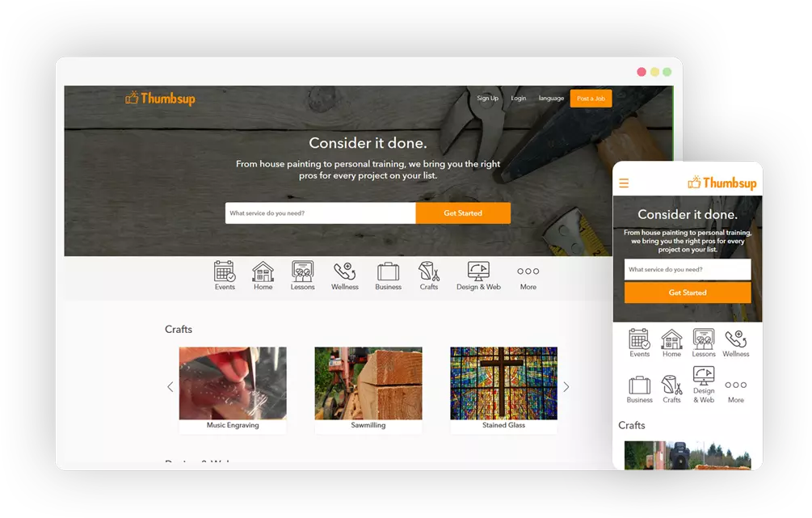
Task: Select the Crafts icon in desktop category bar
Action: pyautogui.click(x=429, y=272)
